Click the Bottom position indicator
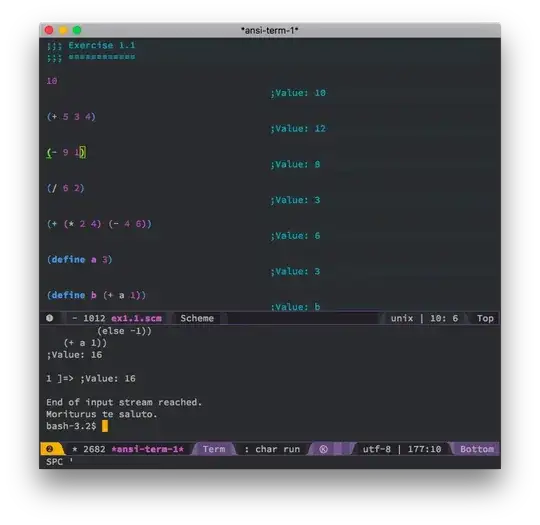The image size is (540, 525). point(477,449)
